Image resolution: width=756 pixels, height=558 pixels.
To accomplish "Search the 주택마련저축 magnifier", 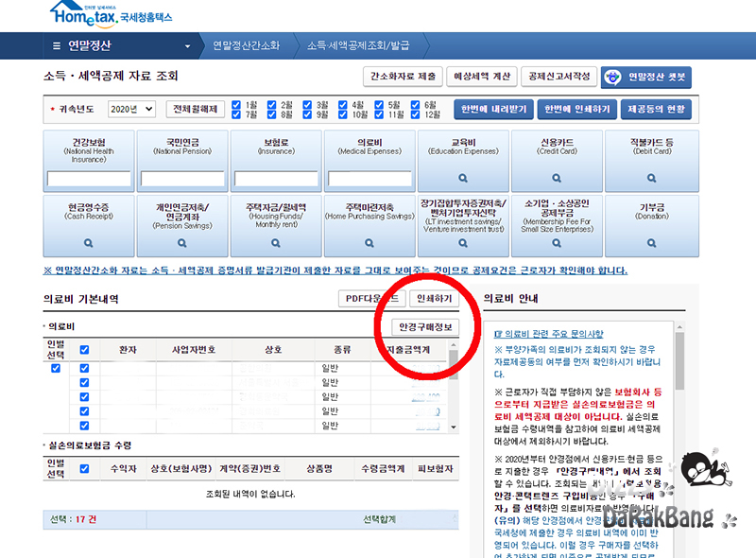I will pyautogui.click(x=369, y=243).
